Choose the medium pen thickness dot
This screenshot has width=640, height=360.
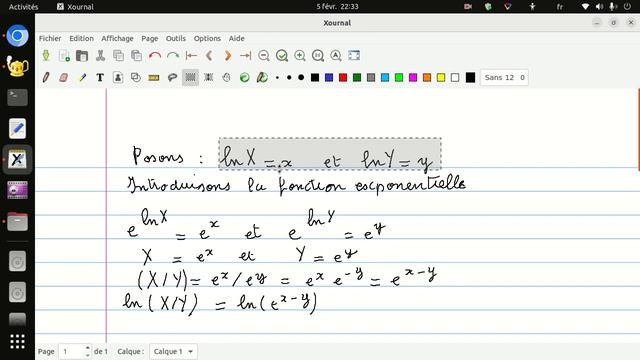289,78
